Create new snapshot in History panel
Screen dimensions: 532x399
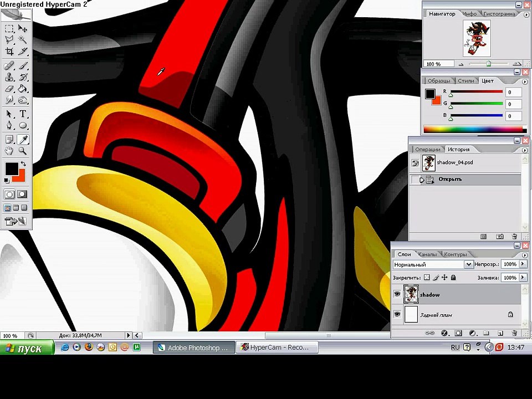(x=499, y=237)
